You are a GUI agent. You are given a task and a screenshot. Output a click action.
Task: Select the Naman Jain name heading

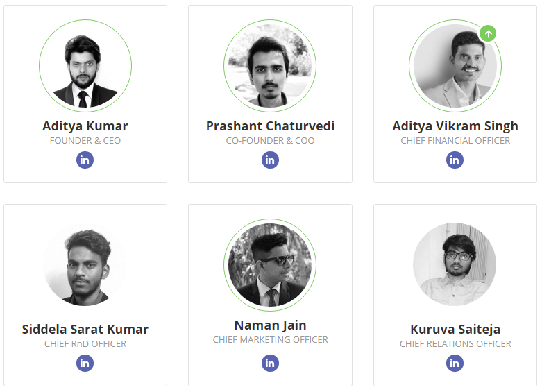(x=271, y=325)
